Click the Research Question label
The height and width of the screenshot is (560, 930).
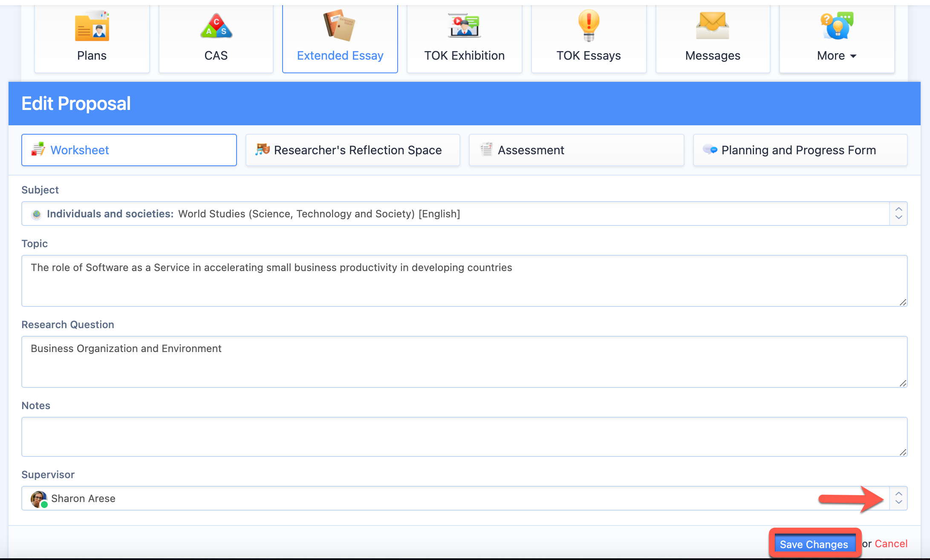(x=68, y=325)
